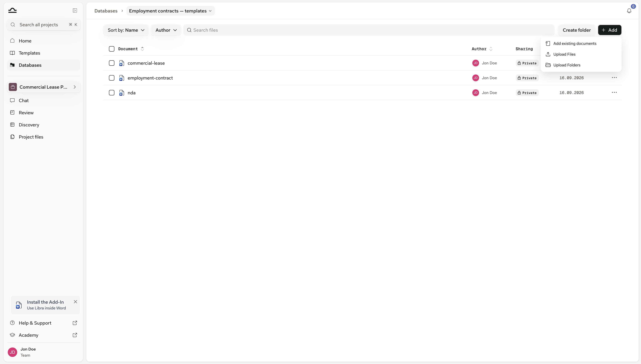Open Home in the sidebar
Image resolution: width=641 pixels, height=364 pixels.
(x=44, y=41)
